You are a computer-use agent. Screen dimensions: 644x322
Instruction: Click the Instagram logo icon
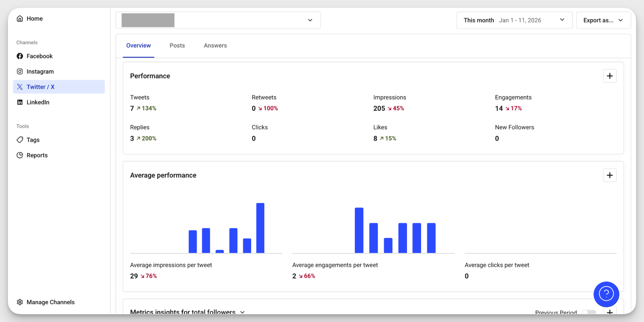[20, 71]
